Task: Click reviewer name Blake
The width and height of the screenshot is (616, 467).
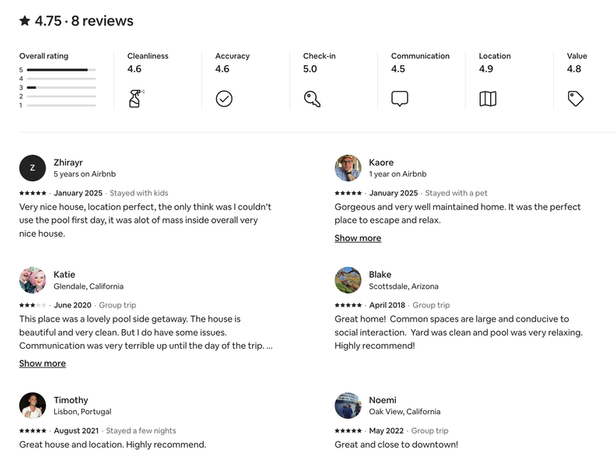Action: click(380, 274)
